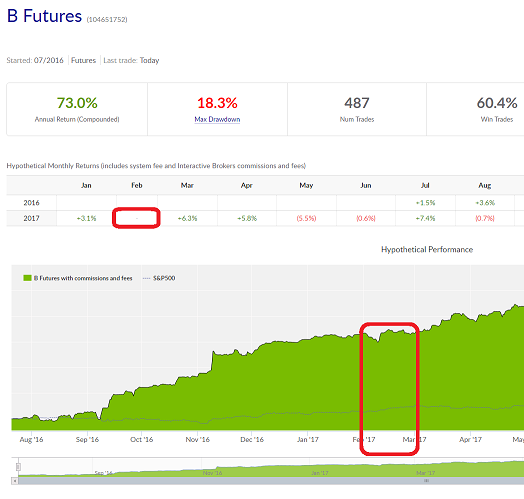Click the 2017 Jul +7.4% cell
This screenshot has height=499, width=524.
(x=425, y=218)
